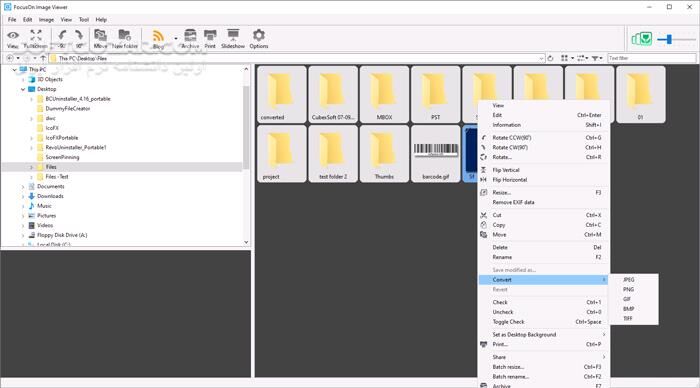Go up one folder level arrow
Screen dimensions: 700x388
(43, 58)
